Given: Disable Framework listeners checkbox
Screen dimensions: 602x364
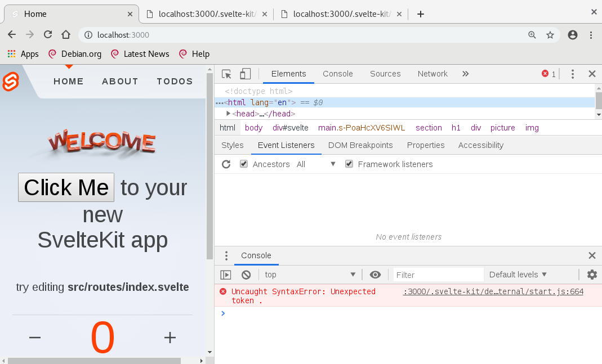Looking at the screenshot, I should pyautogui.click(x=349, y=164).
